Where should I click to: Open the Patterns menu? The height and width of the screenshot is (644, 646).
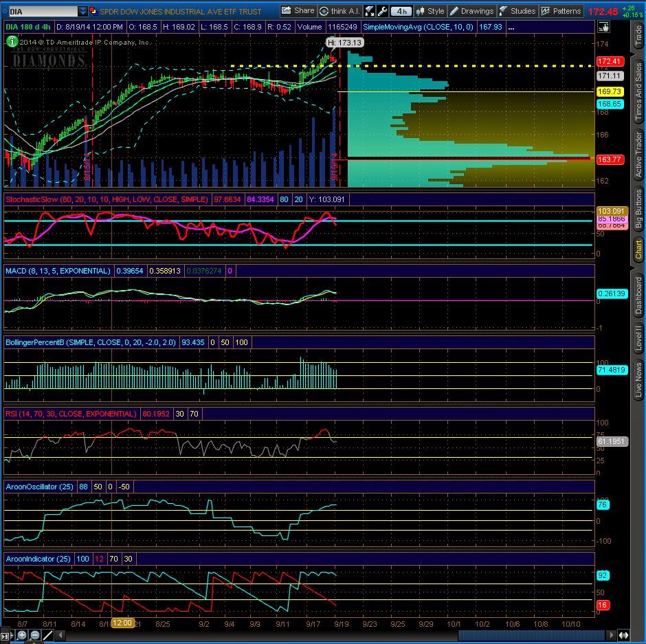pos(561,11)
